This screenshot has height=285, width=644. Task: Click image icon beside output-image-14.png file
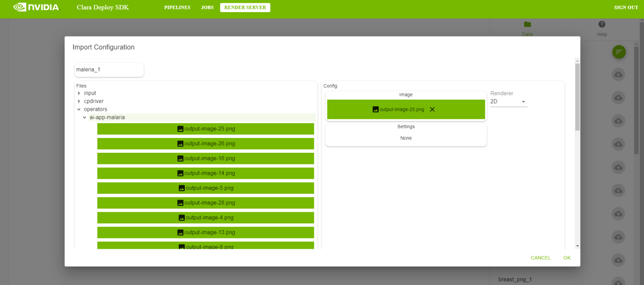click(x=180, y=173)
